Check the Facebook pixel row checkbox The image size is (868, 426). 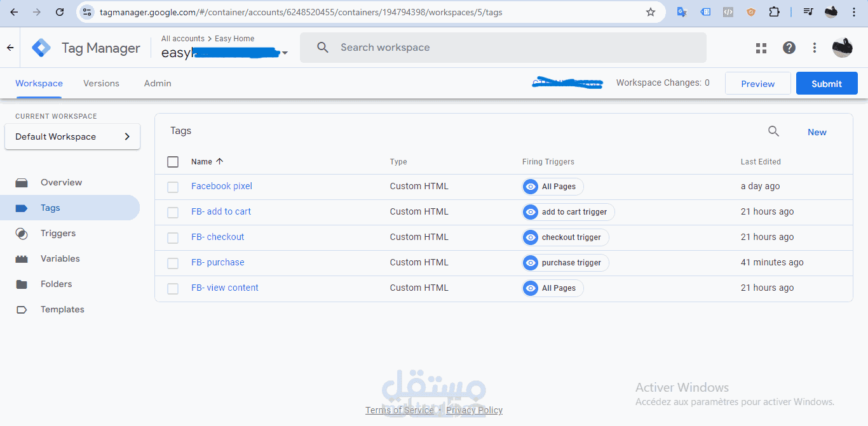pos(173,187)
